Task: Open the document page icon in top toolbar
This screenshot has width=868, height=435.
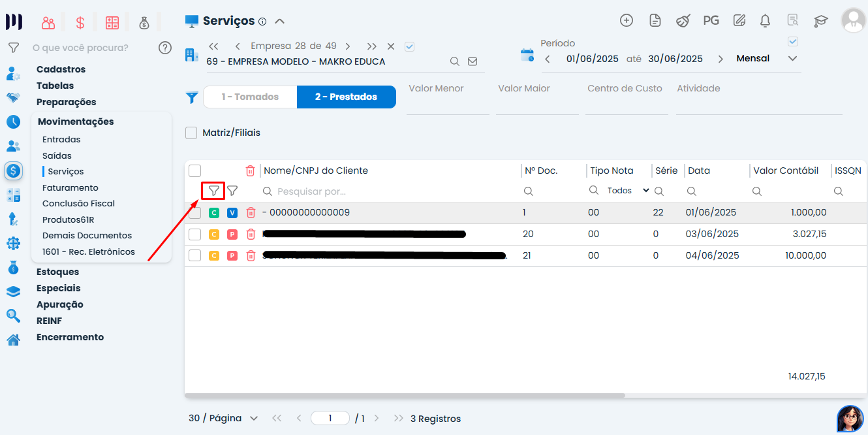Action: [655, 20]
